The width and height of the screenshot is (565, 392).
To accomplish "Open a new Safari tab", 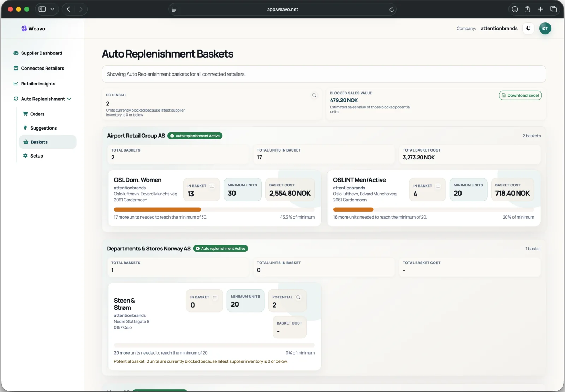I will coord(540,9).
